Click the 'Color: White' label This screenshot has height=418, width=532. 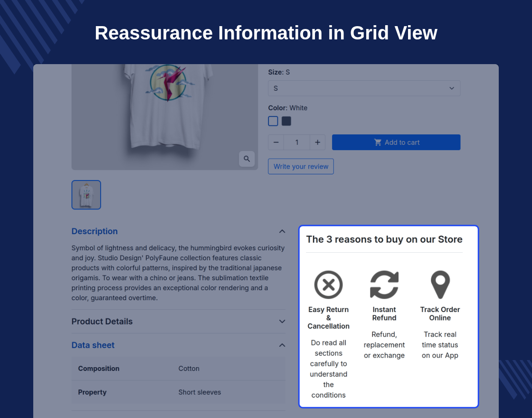pyautogui.click(x=288, y=108)
